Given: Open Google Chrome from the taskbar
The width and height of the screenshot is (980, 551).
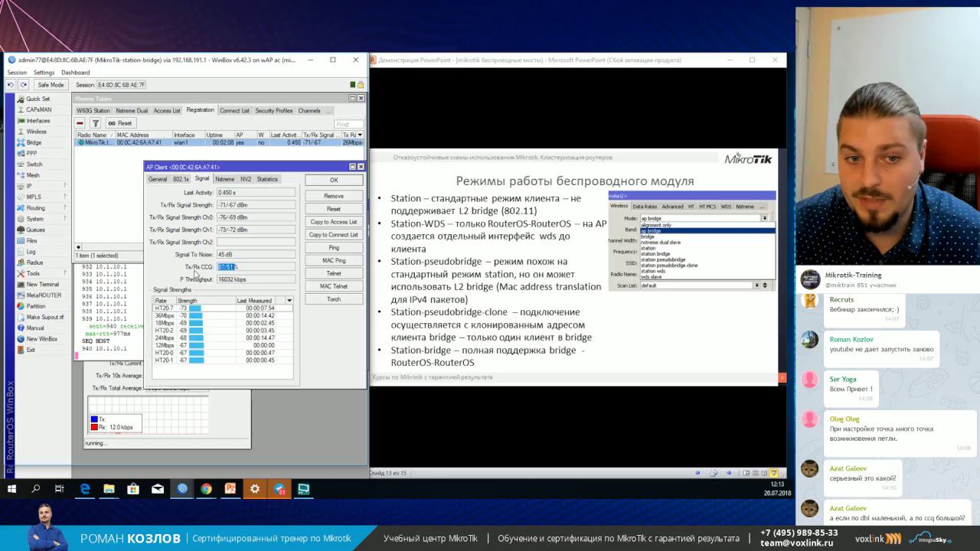Looking at the screenshot, I should [x=206, y=488].
